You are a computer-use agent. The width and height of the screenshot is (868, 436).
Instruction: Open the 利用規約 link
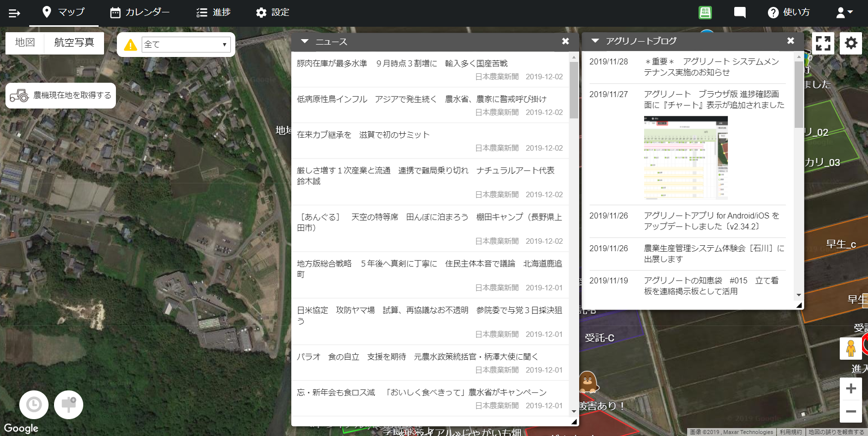pos(790,432)
